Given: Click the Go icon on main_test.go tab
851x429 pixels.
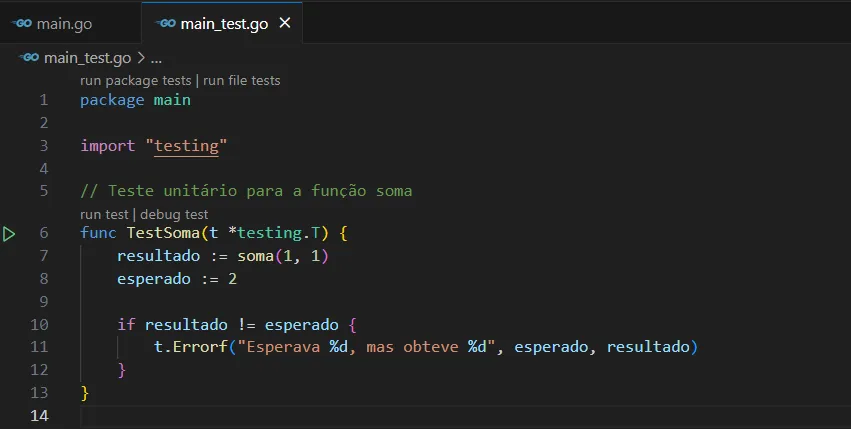Looking at the screenshot, I should (x=166, y=23).
